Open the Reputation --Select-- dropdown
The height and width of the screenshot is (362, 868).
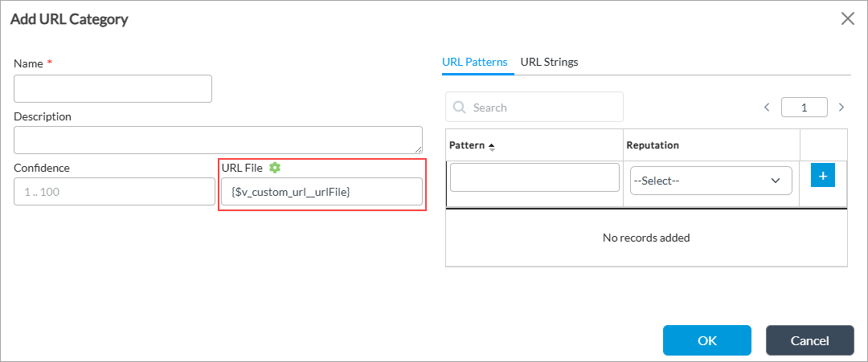(x=710, y=181)
